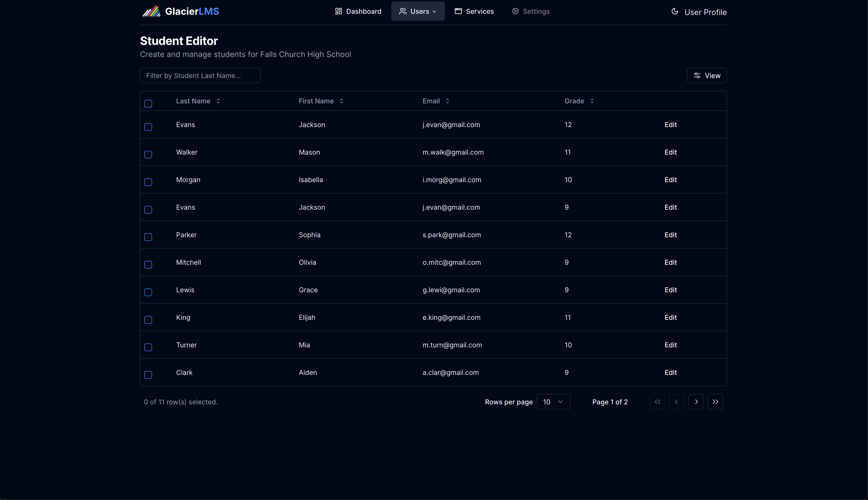Sort by Last Name column arrows
The width and height of the screenshot is (868, 500).
tap(218, 101)
